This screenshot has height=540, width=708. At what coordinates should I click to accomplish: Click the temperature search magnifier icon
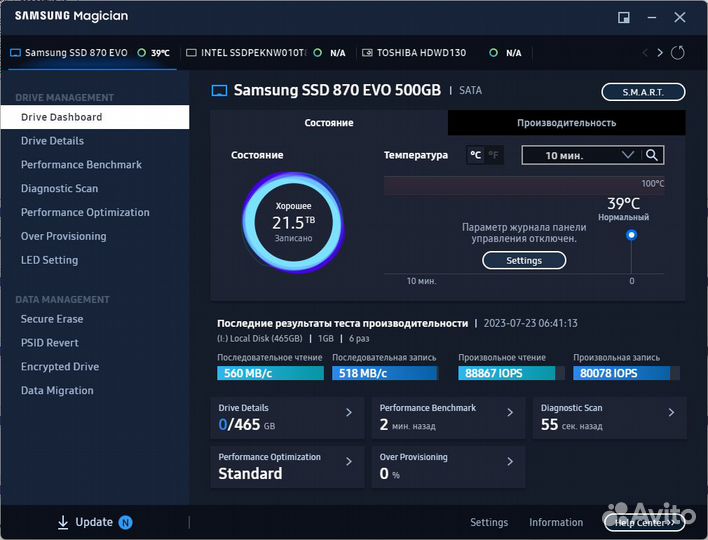(x=652, y=155)
